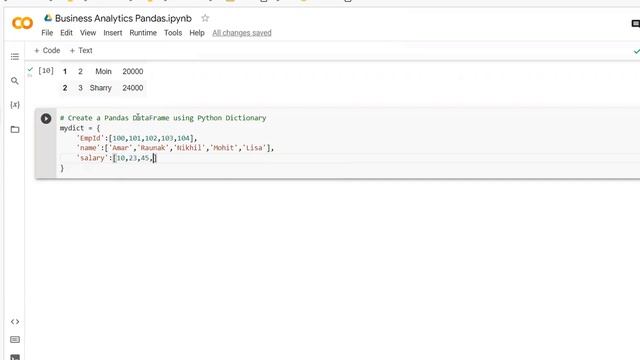Screen dimensions: 640x360
Task: Open the Code snippets panel
Action: click(x=15, y=322)
